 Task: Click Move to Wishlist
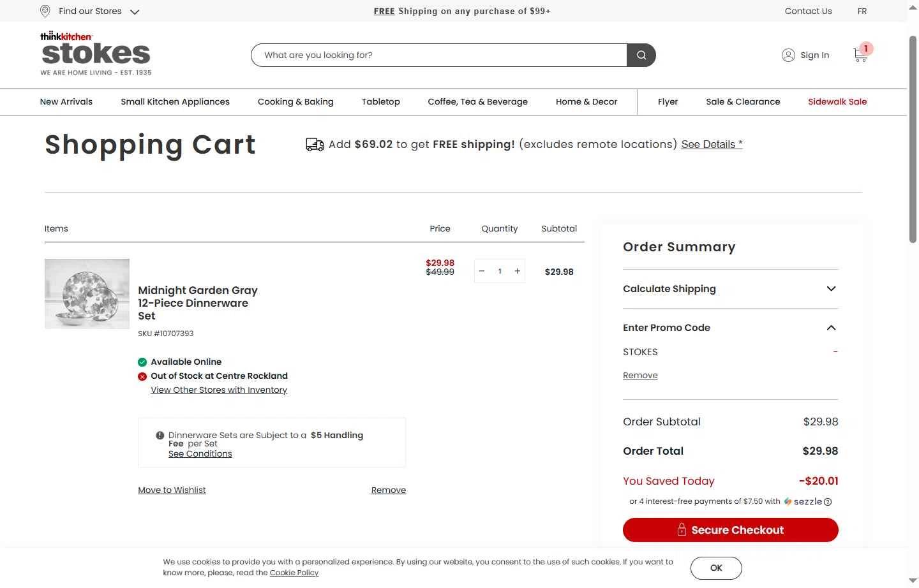(172, 490)
